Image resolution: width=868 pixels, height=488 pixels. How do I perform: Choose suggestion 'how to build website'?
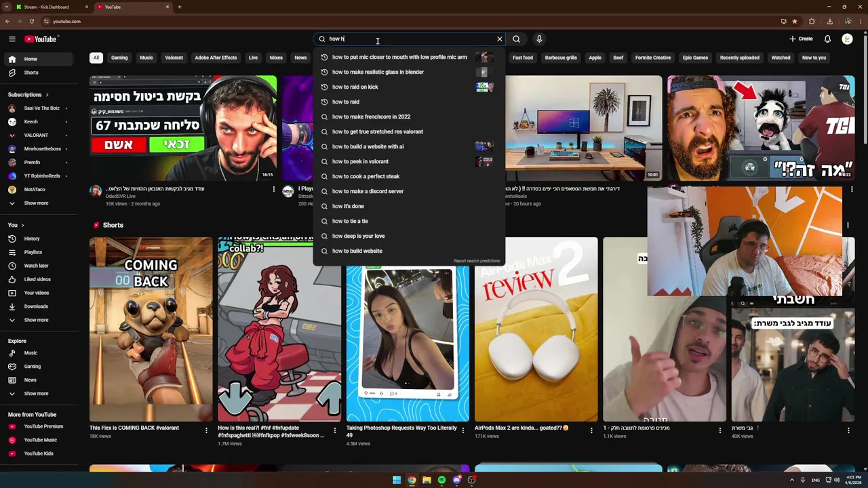point(409,251)
